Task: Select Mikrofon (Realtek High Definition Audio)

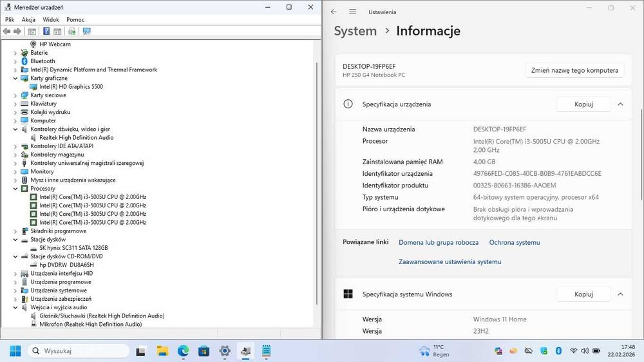Action: click(x=91, y=324)
